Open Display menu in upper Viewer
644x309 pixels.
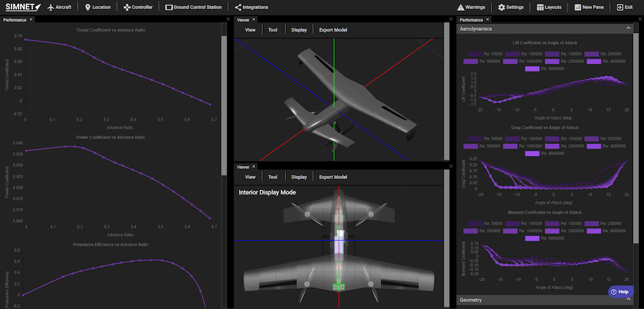(299, 30)
